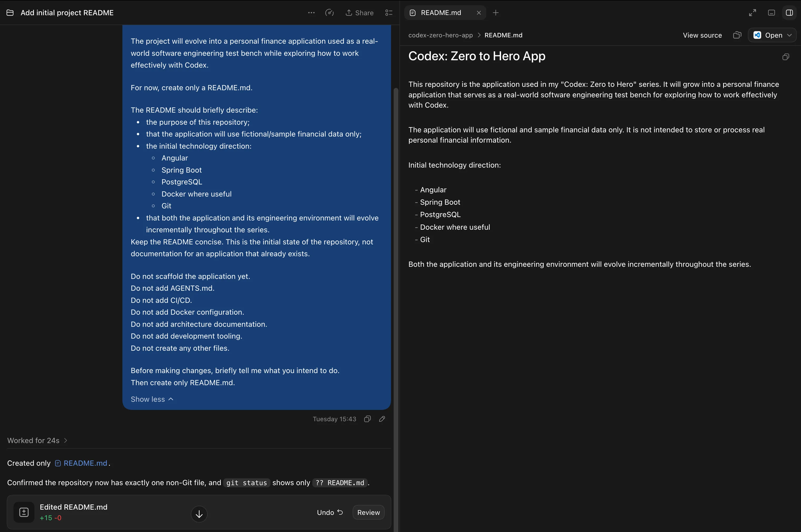Click Initial technology direction: text

[x=455, y=165]
